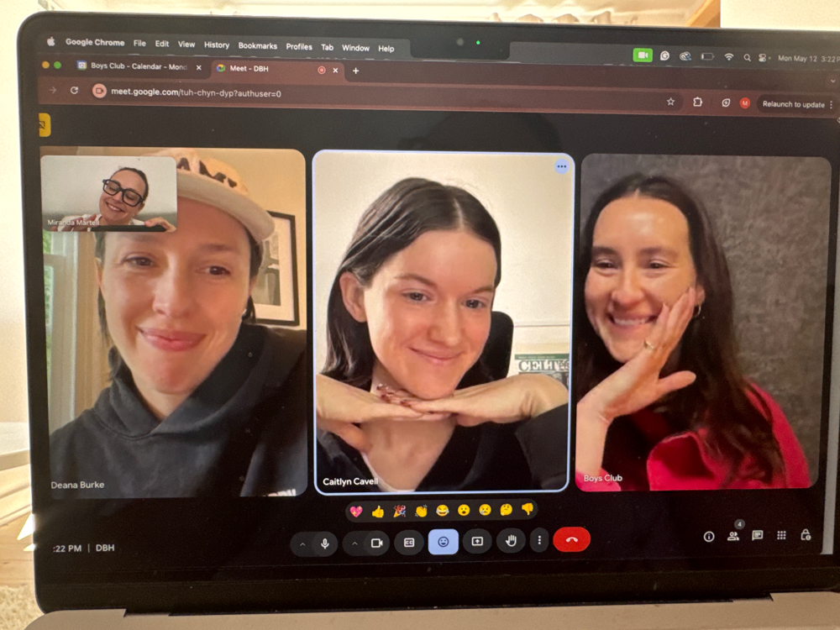
Task: Expand audio settings arrow beside microphone
Action: point(302,544)
